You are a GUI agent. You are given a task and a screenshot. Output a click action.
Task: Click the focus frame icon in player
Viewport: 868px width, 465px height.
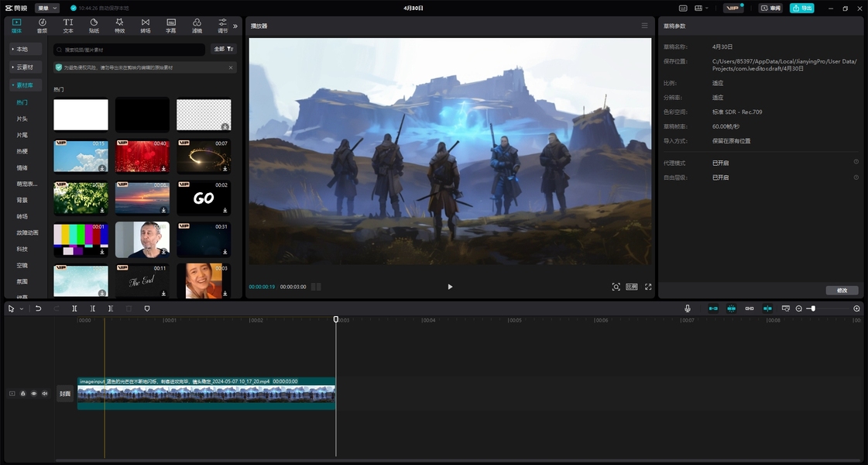coord(616,287)
